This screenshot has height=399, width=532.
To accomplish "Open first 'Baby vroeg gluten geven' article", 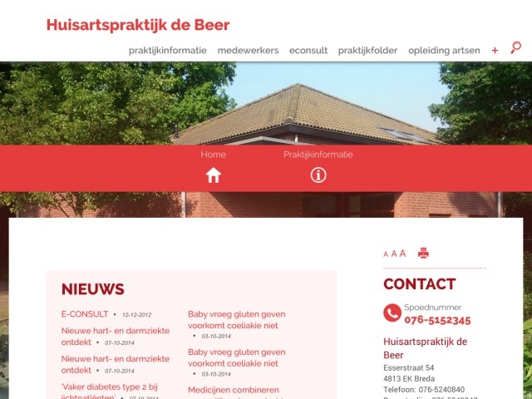I will coord(236,319).
